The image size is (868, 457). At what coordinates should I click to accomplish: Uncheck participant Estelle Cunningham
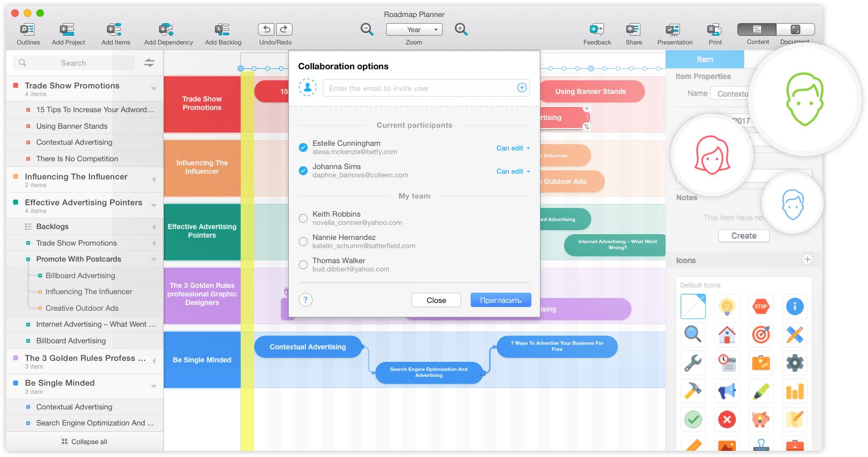(x=303, y=147)
